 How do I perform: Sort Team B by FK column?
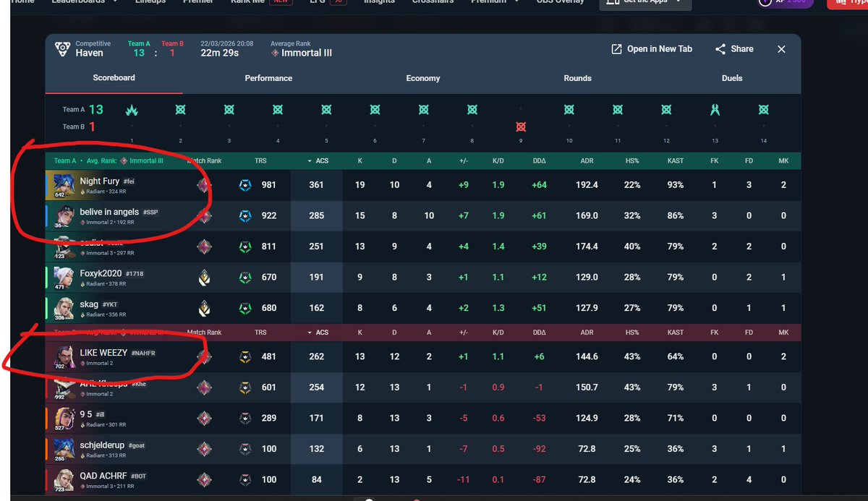click(715, 333)
